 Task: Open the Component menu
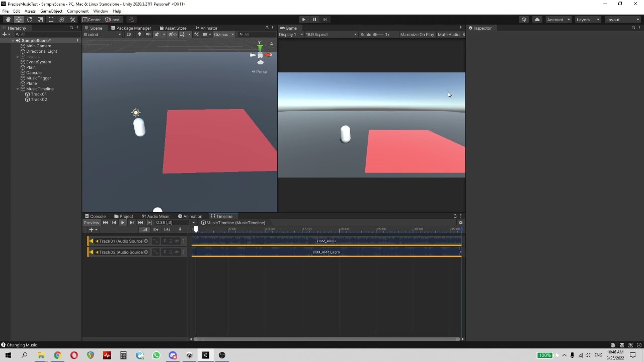pos(77,11)
